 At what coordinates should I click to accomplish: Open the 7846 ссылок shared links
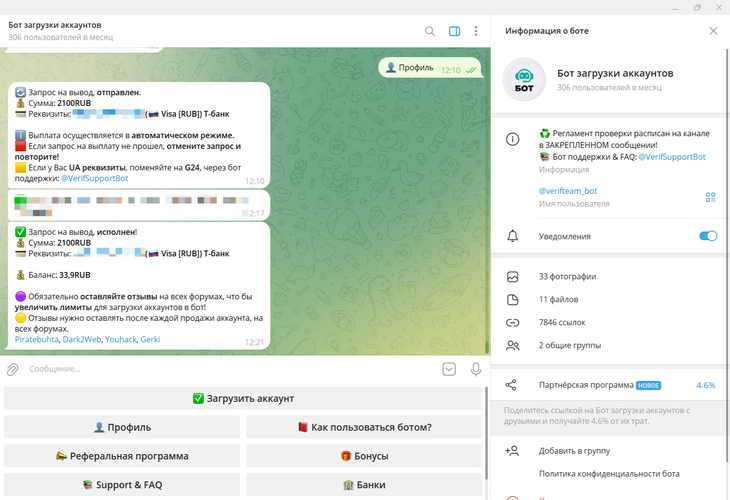562,322
